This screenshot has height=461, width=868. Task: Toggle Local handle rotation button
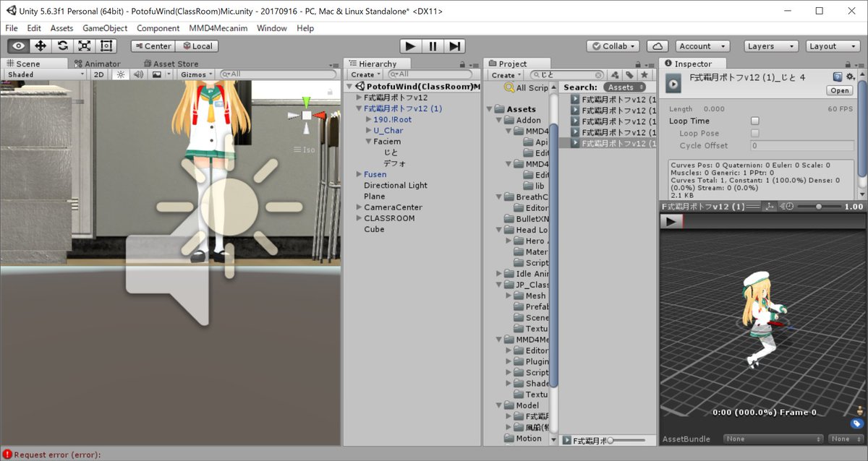click(x=197, y=46)
